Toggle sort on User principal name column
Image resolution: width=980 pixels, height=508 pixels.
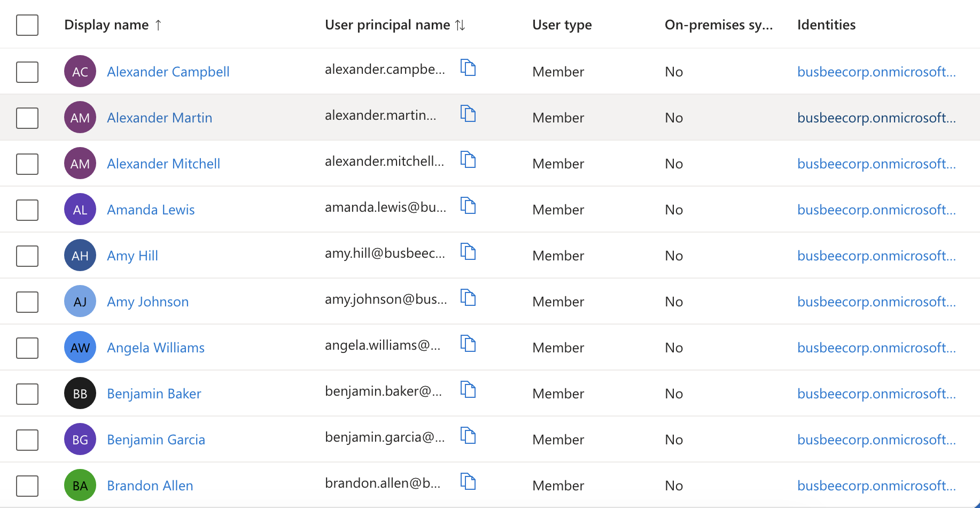[395, 25]
